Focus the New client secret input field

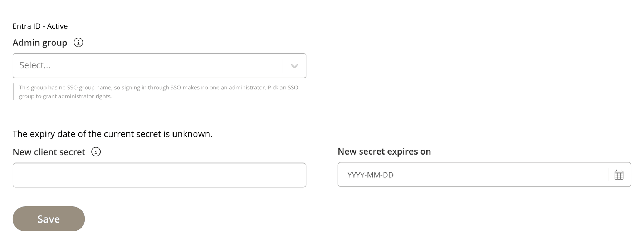click(159, 175)
